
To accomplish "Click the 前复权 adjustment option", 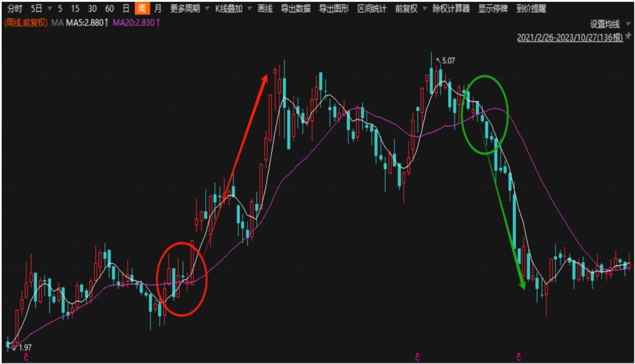I will [x=406, y=8].
